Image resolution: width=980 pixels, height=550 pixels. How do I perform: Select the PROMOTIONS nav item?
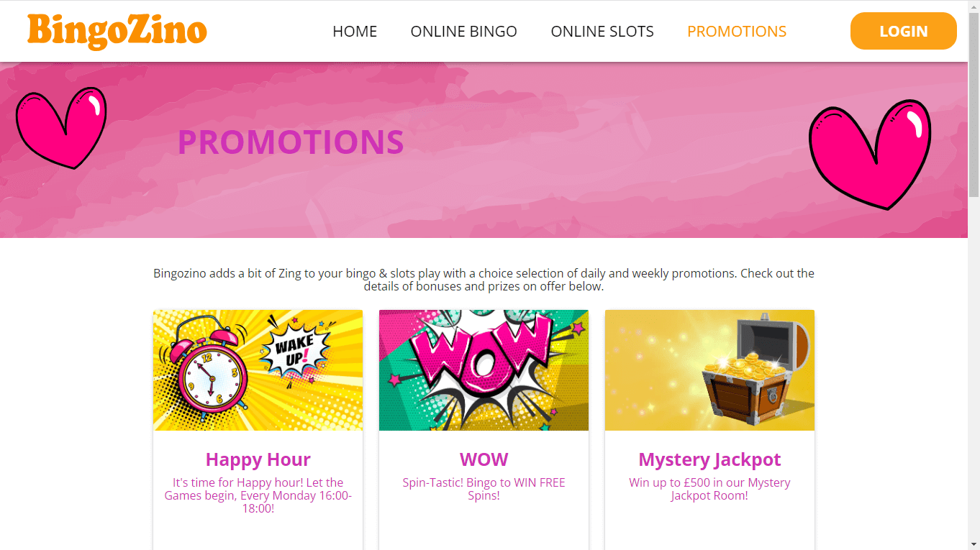[x=737, y=32]
